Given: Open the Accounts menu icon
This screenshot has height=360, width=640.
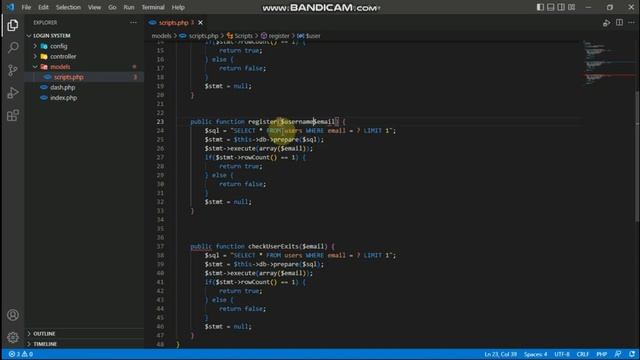Looking at the screenshot, I should 13,315.
